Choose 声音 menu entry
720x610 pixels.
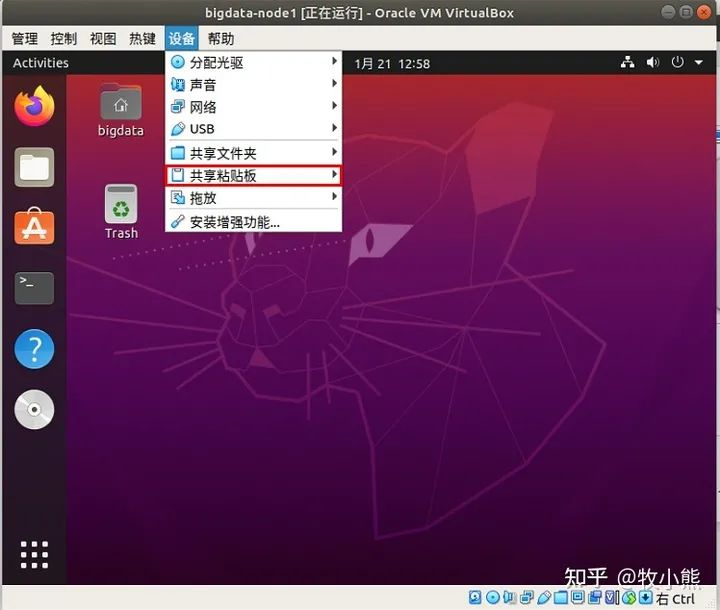pos(254,85)
